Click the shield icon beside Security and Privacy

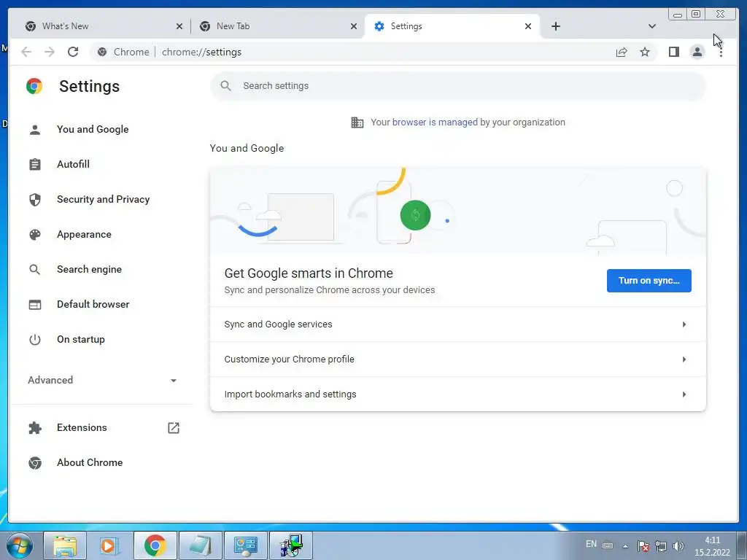pyautogui.click(x=35, y=200)
